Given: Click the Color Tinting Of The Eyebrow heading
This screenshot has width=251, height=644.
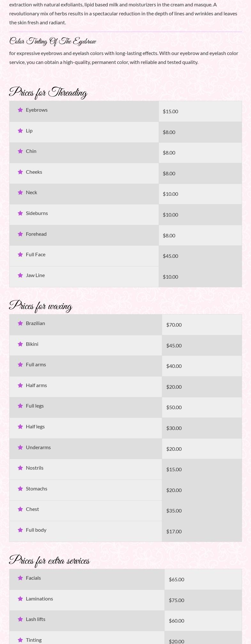Looking at the screenshot, I should pos(53,41).
